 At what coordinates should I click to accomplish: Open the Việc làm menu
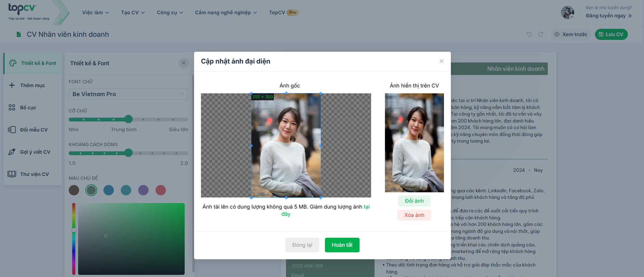(x=95, y=12)
